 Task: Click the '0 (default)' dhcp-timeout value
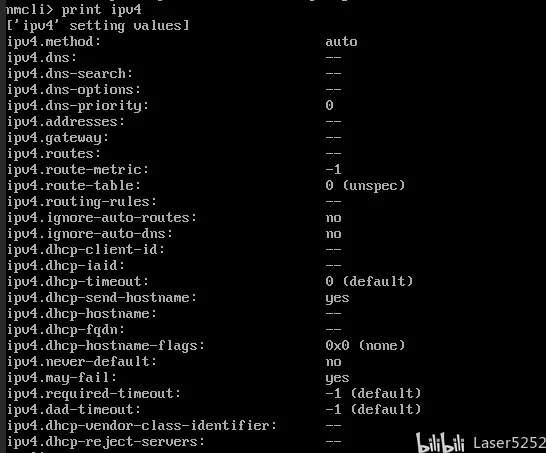click(369, 281)
